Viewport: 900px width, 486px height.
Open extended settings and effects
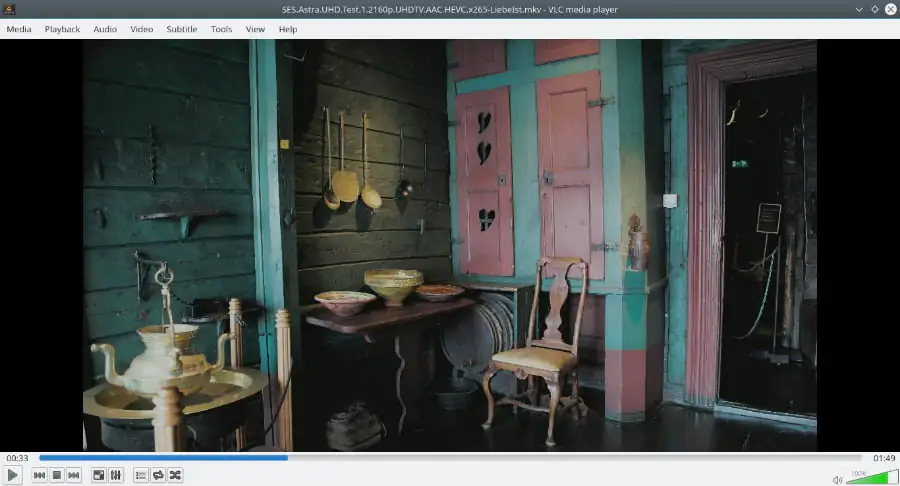[x=116, y=475]
